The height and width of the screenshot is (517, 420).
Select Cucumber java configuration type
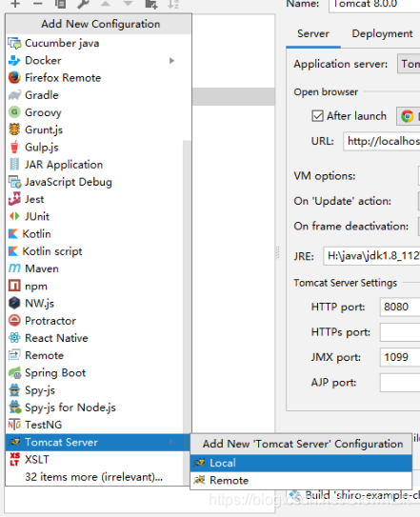click(98, 43)
